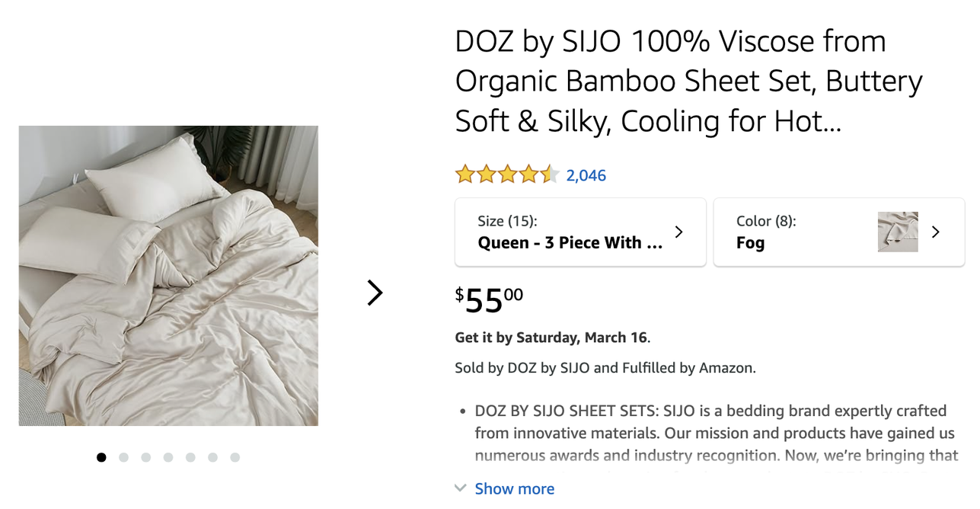
Task: Jump to the third carousel image dot
Action: point(145,457)
